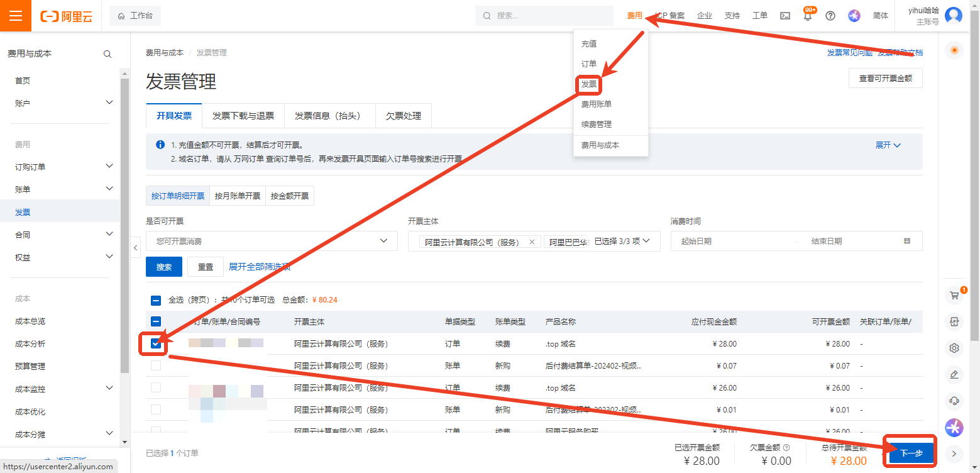Expand the notice banner with 展开
The image size is (980, 473).
pyautogui.click(x=888, y=145)
